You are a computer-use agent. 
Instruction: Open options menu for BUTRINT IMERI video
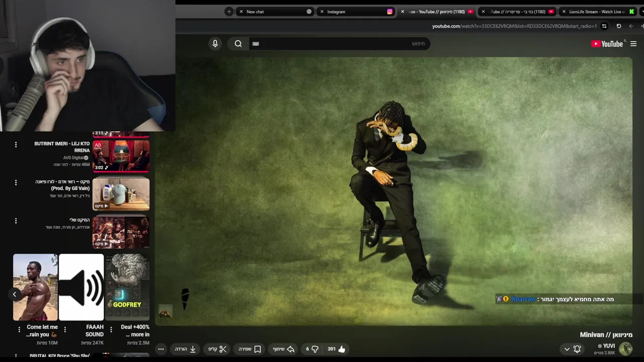(x=16, y=144)
